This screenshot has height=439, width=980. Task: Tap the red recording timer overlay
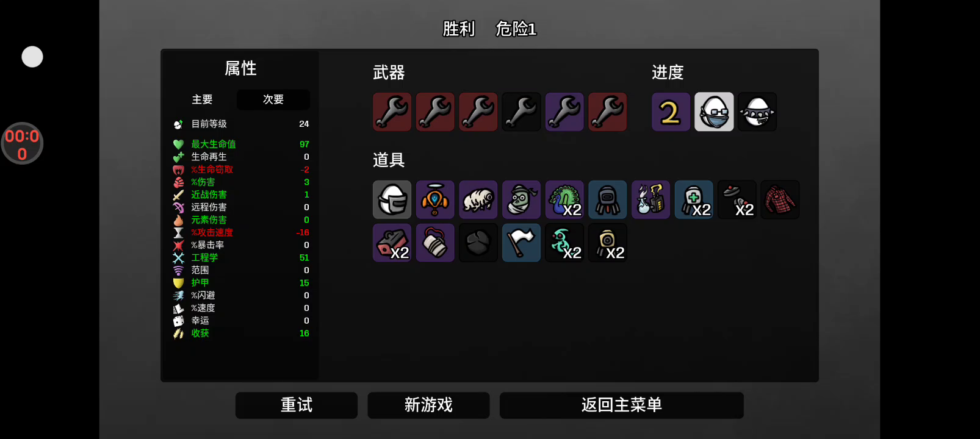22,144
